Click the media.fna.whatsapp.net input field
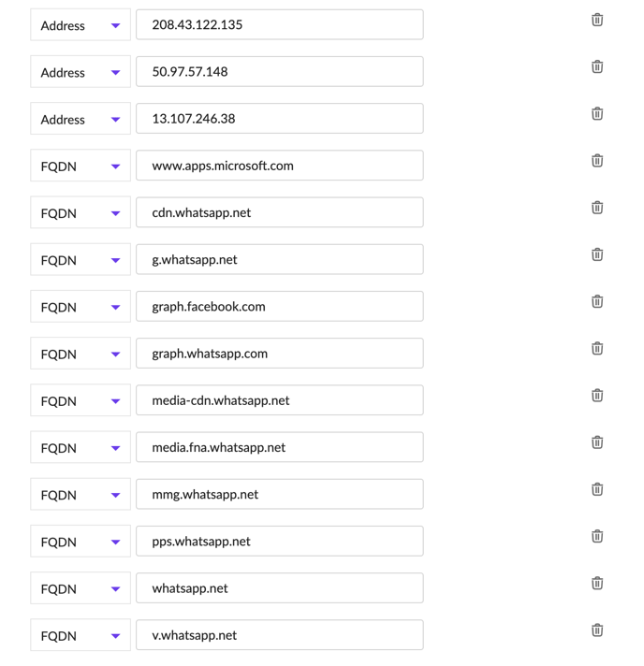This screenshot has height=666, width=644. 279,447
